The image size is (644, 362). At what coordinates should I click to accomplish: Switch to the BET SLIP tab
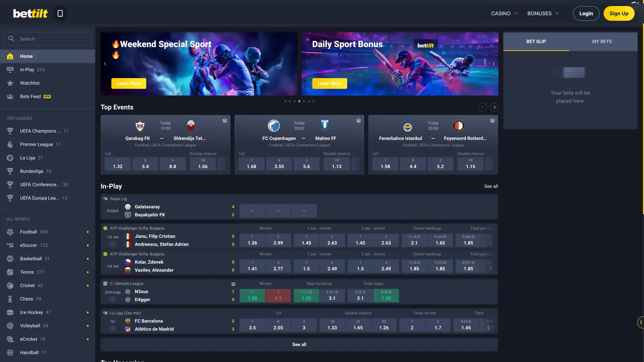pyautogui.click(x=536, y=42)
